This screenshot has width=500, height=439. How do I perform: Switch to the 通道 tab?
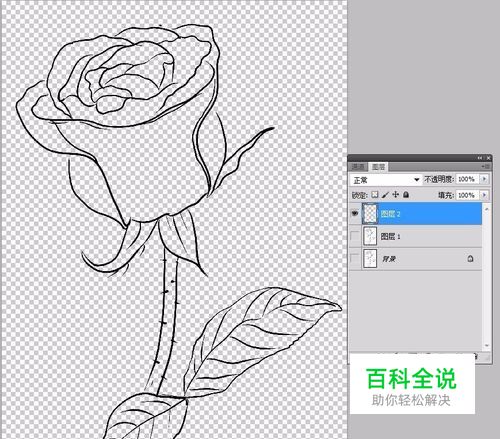[x=359, y=167]
